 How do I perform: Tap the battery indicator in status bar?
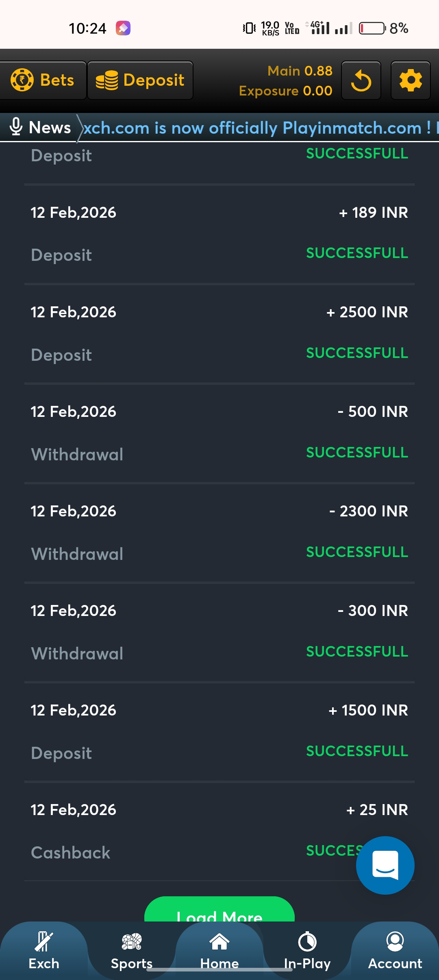point(372,28)
